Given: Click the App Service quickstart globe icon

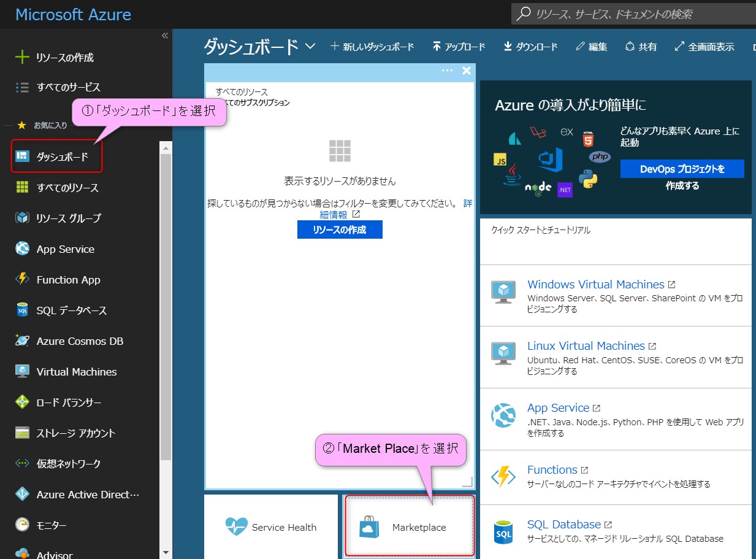Looking at the screenshot, I should pyautogui.click(x=503, y=415).
